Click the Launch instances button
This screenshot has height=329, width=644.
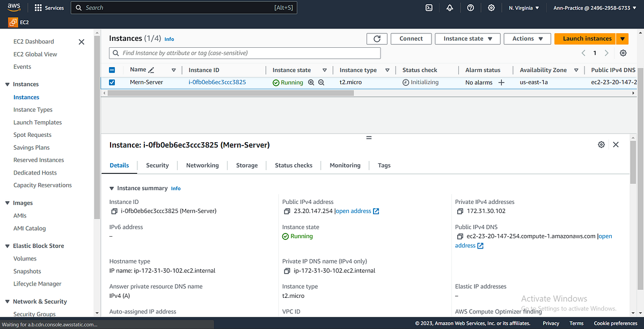coord(587,39)
